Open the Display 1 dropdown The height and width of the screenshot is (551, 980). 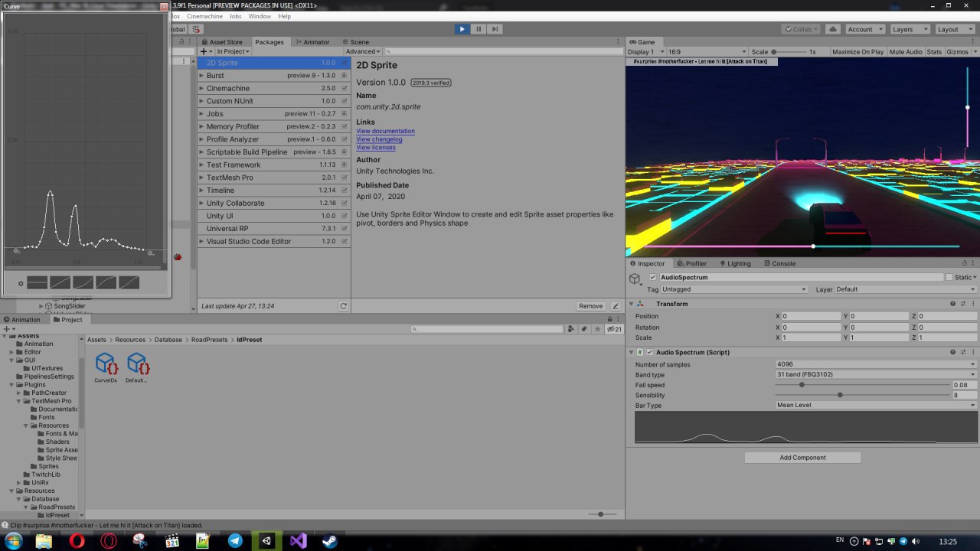tap(645, 52)
